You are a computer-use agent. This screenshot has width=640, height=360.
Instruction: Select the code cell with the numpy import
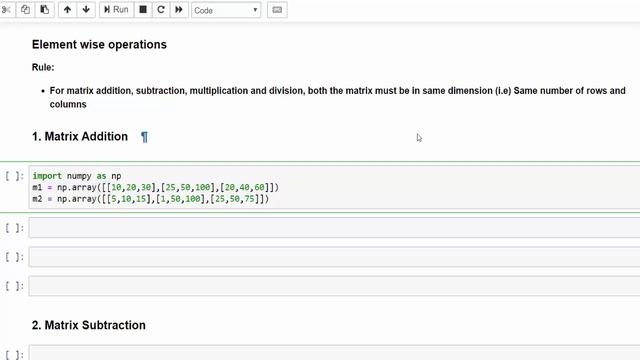(334, 187)
